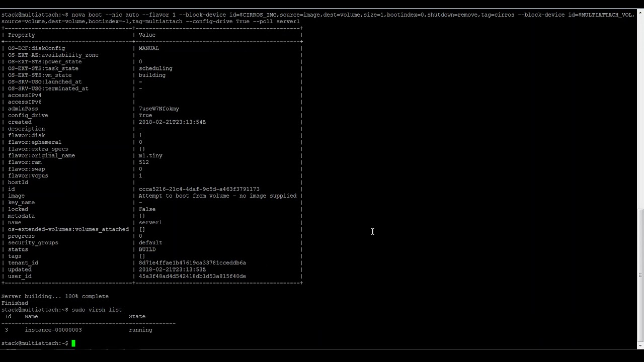Click the name value server1
Image resolution: width=644 pixels, height=362 pixels.
[150, 223]
